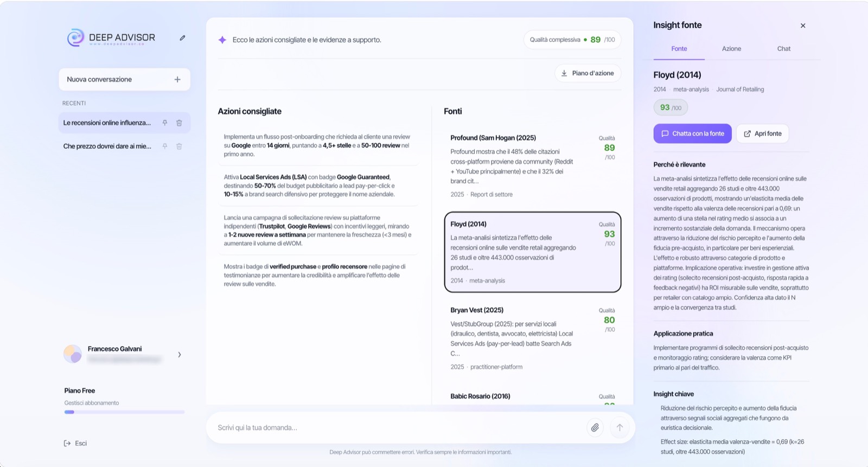This screenshot has width=868, height=467.
Task: Click the Local Services Ads (LSA) action
Action: coord(318,185)
